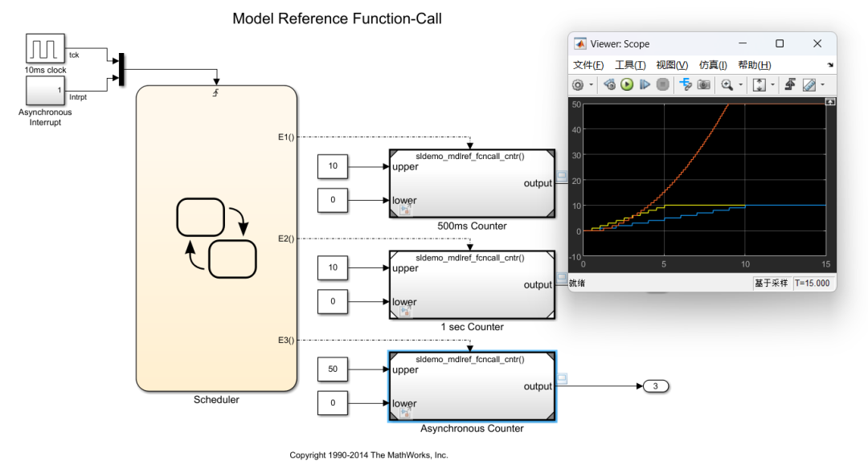This screenshot has width=868, height=465.
Task: Click the E3() function-call output label
Action: click(x=286, y=340)
